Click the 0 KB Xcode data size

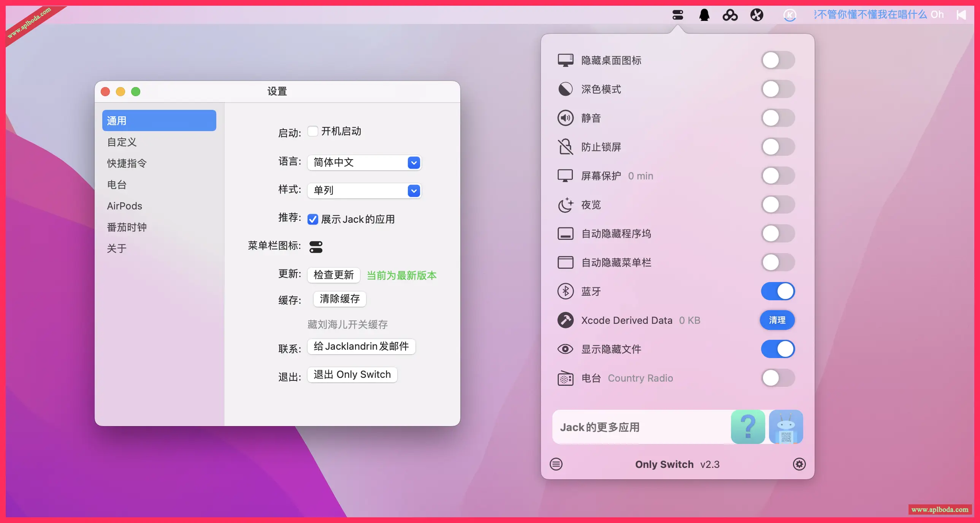(690, 320)
